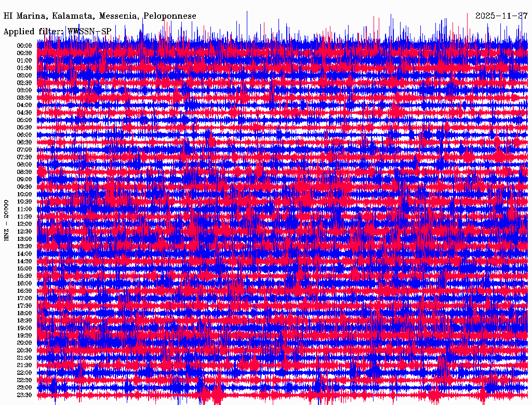
Task: Select the 03:30 time label
Action: [24, 98]
